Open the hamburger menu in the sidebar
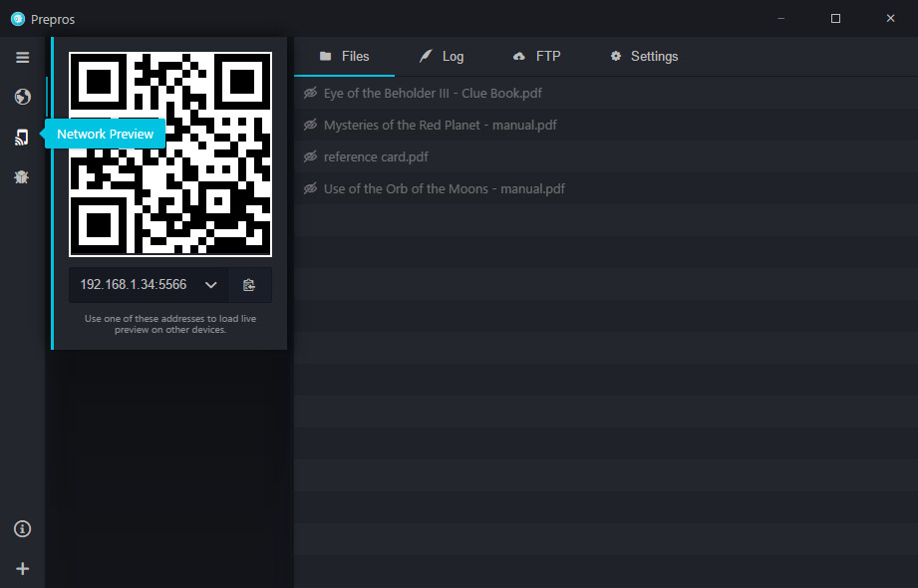 click(22, 58)
